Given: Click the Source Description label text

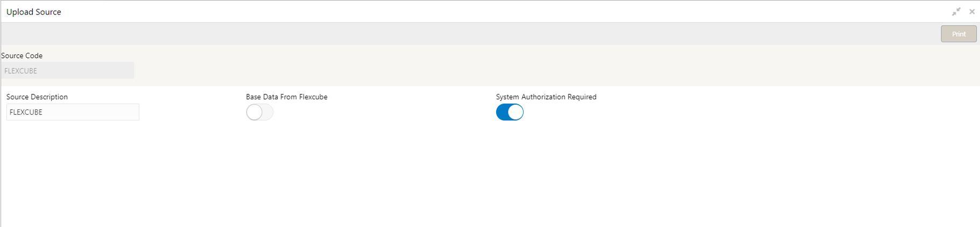Looking at the screenshot, I should pos(37,97).
